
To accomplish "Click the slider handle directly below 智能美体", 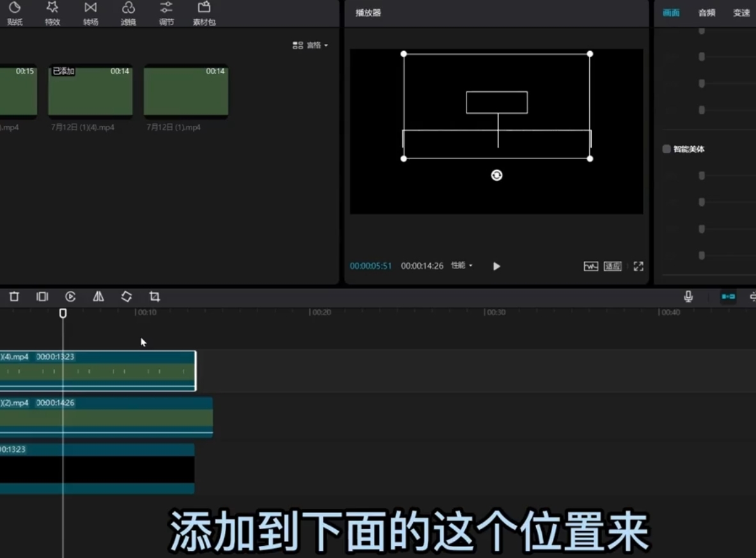I will [702, 176].
